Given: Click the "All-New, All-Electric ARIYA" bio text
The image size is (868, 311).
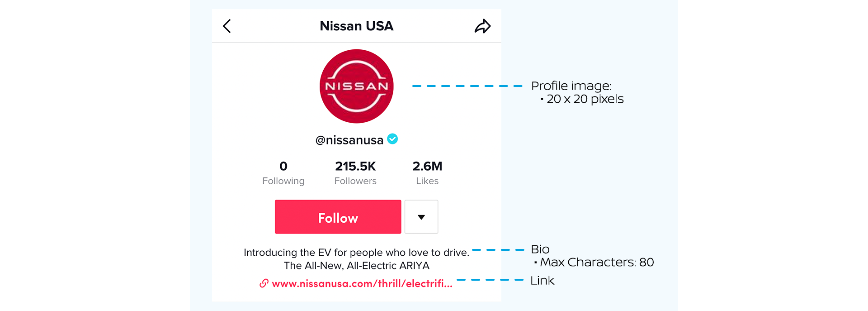Looking at the screenshot, I should point(357,266).
